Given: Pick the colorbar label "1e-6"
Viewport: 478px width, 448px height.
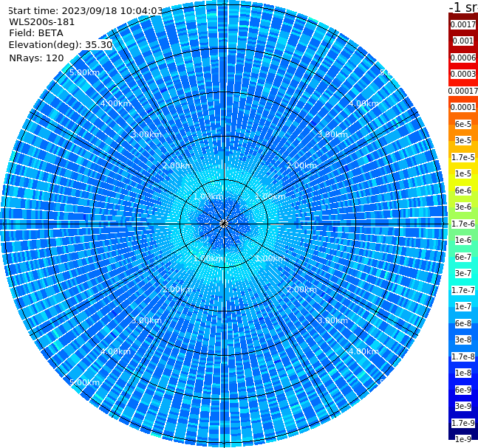Looking at the screenshot, I should coord(463,240).
